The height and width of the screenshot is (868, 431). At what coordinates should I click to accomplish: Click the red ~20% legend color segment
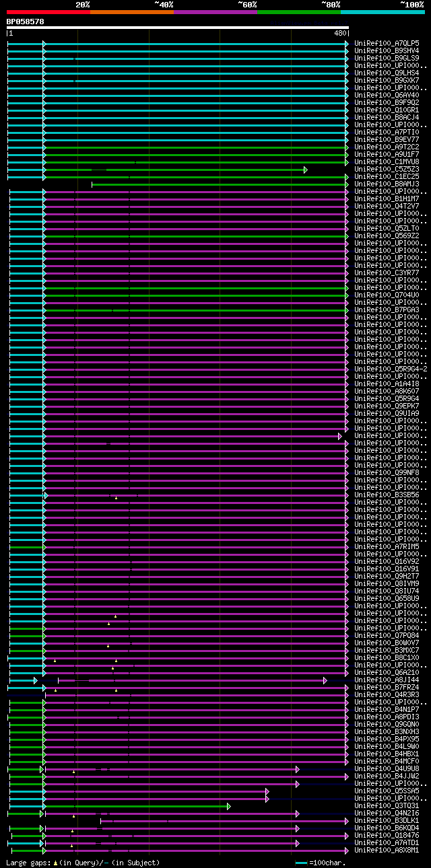click(x=48, y=12)
